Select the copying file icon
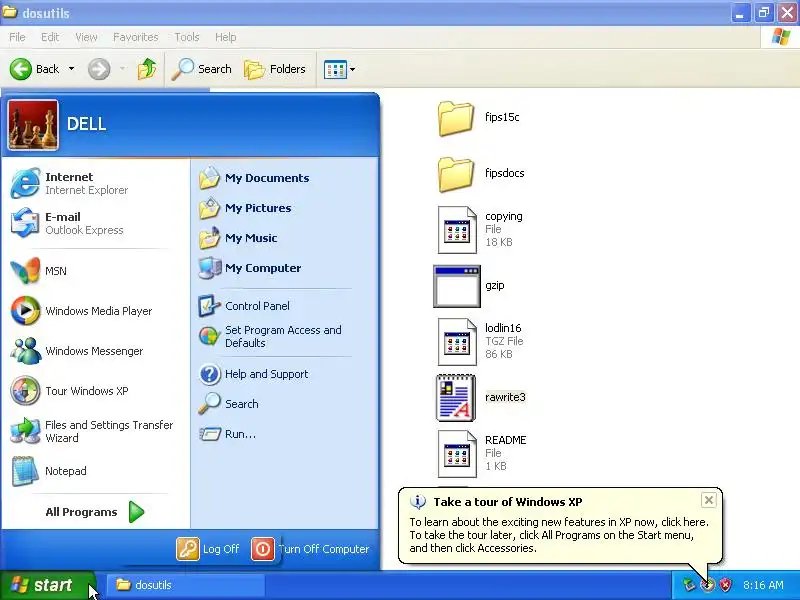 tap(457, 230)
